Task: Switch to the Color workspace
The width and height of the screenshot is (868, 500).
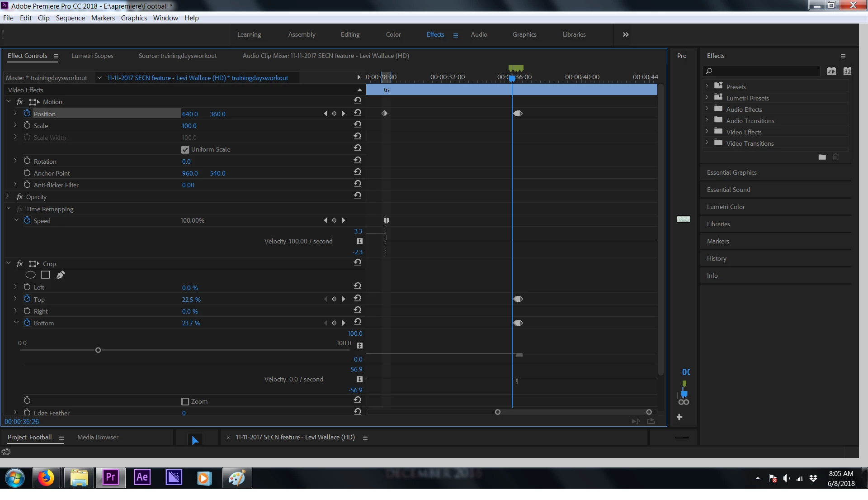Action: click(393, 34)
